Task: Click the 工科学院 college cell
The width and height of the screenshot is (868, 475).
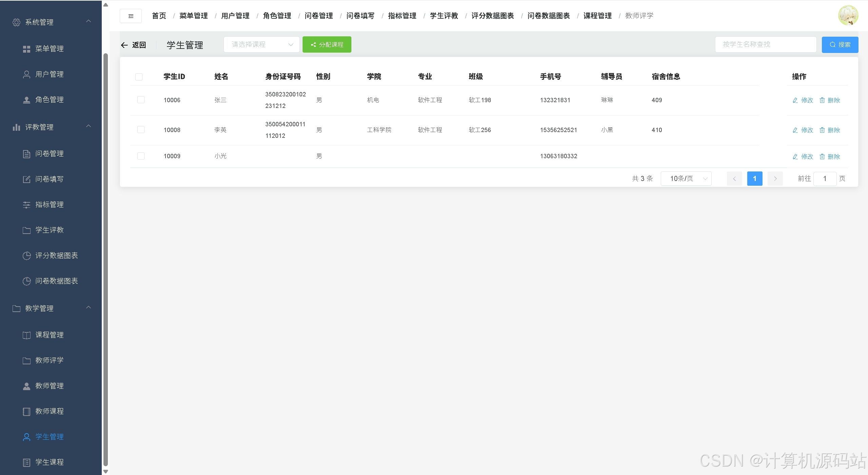Action: pos(379,130)
